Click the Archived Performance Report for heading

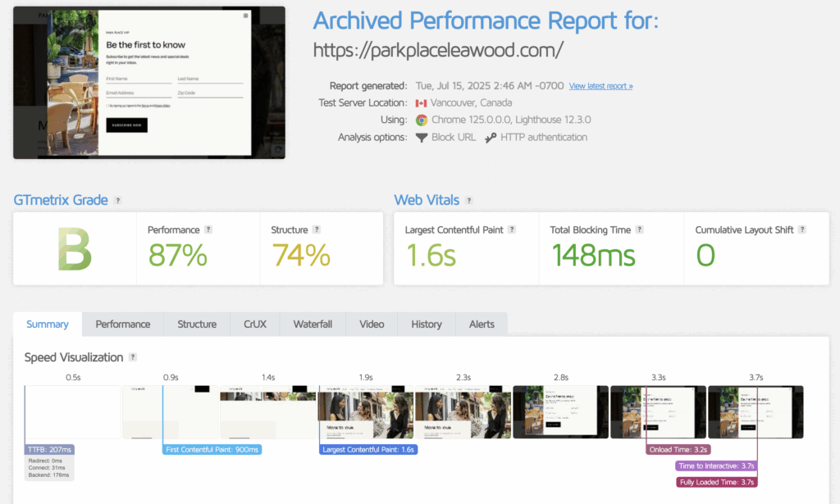pyautogui.click(x=486, y=20)
